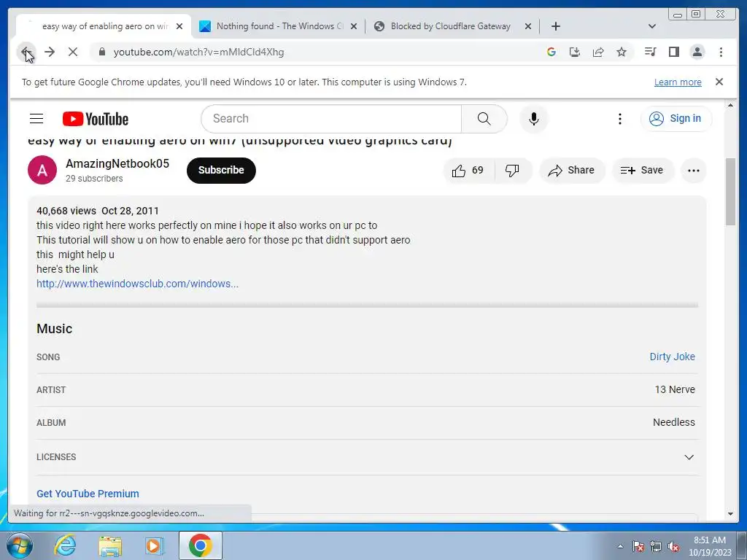Click the Needless album text
This screenshot has height=560, width=747.
[673, 422]
